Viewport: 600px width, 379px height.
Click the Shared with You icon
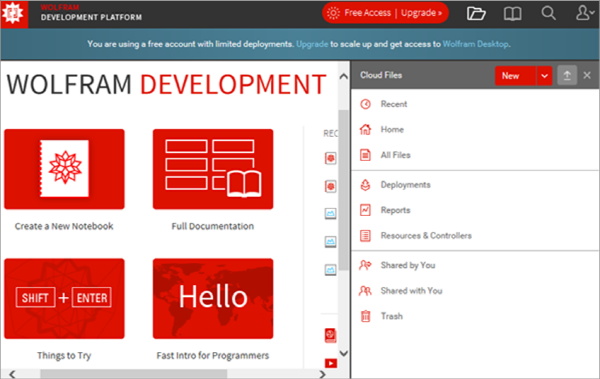[x=365, y=291]
